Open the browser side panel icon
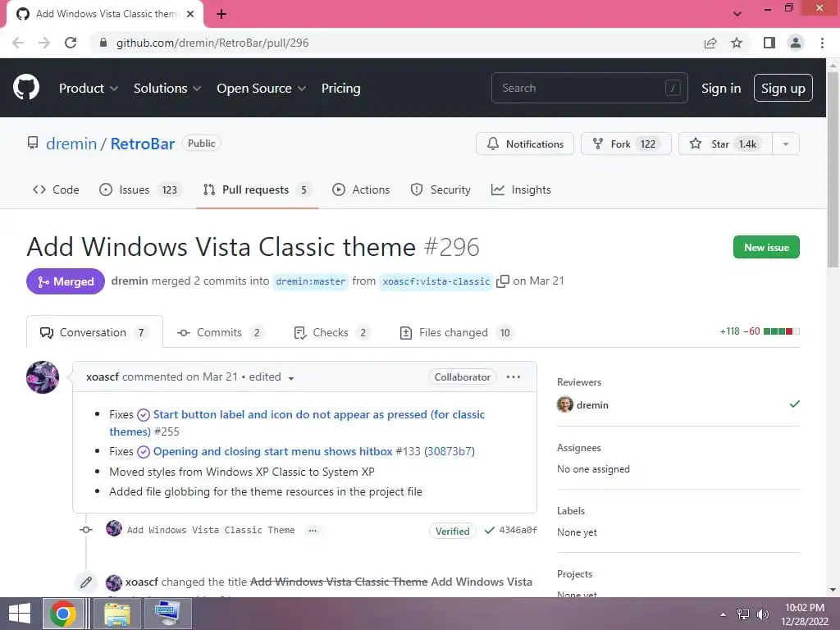The height and width of the screenshot is (630, 840). pos(769,43)
